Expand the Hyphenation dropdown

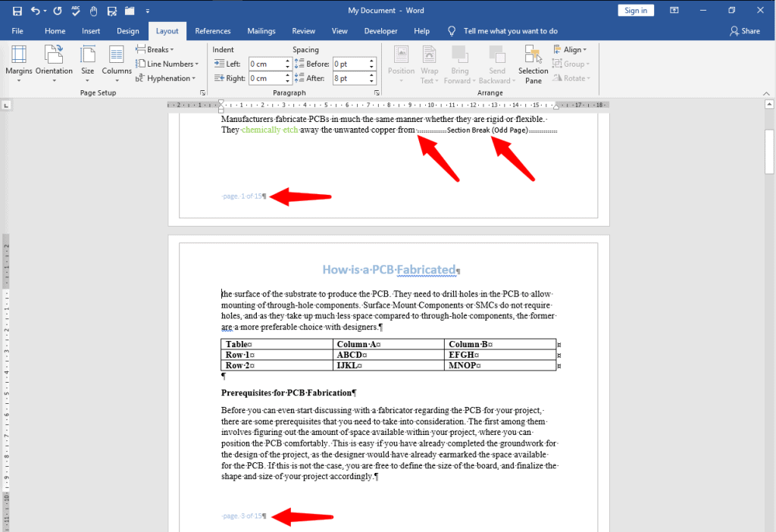pyautogui.click(x=166, y=78)
